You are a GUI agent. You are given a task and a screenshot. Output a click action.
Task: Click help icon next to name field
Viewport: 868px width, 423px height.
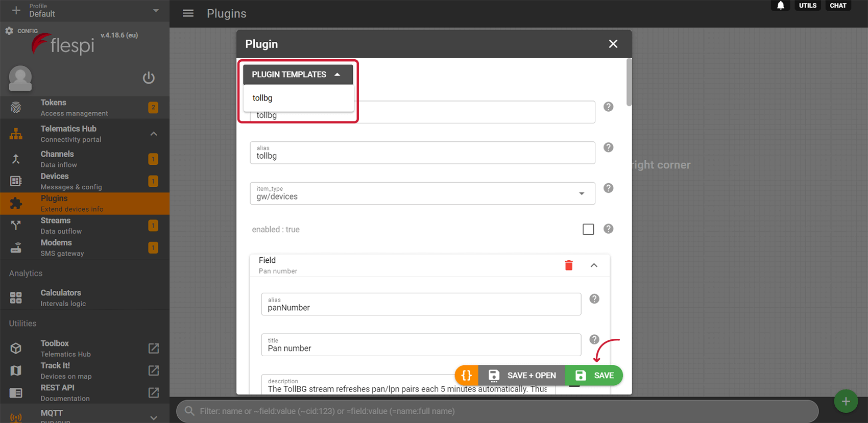(608, 107)
